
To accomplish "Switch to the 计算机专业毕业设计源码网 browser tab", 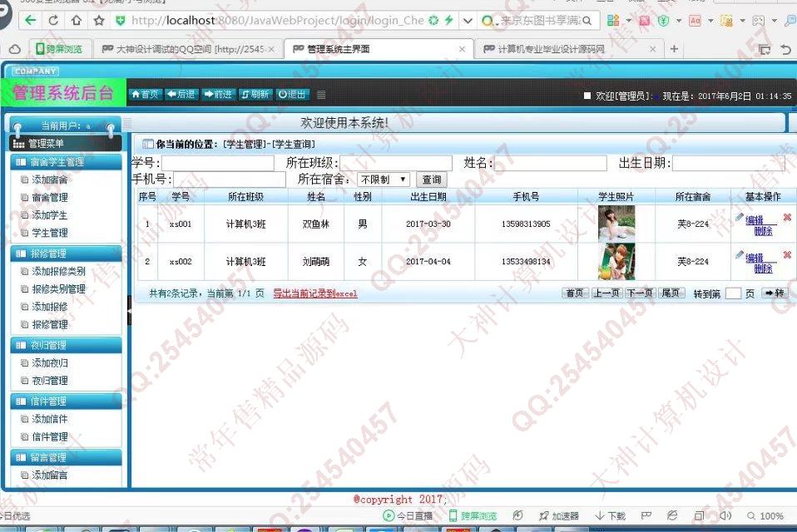I will pos(551,49).
